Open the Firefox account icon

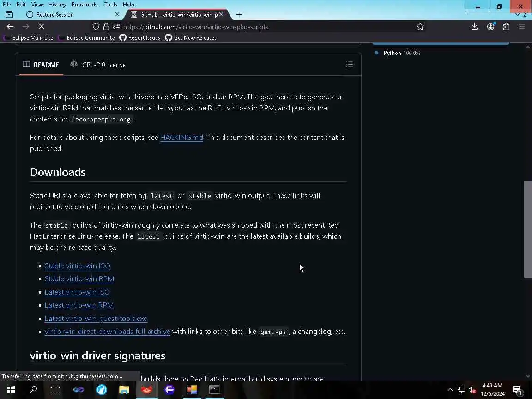coord(490,26)
